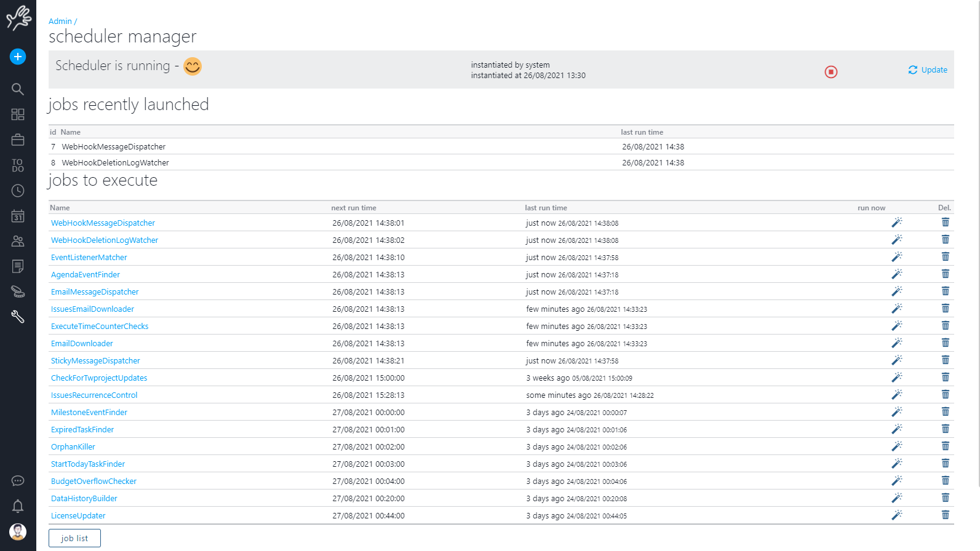This screenshot has height=551, width=980.
Task: Run OrphanKiller job now
Action: tap(896, 446)
